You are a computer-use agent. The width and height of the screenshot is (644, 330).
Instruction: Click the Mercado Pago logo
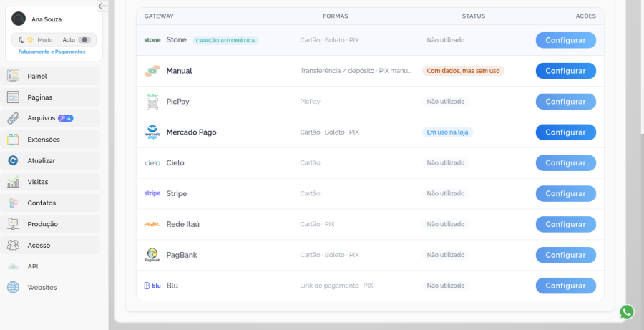coord(152,132)
